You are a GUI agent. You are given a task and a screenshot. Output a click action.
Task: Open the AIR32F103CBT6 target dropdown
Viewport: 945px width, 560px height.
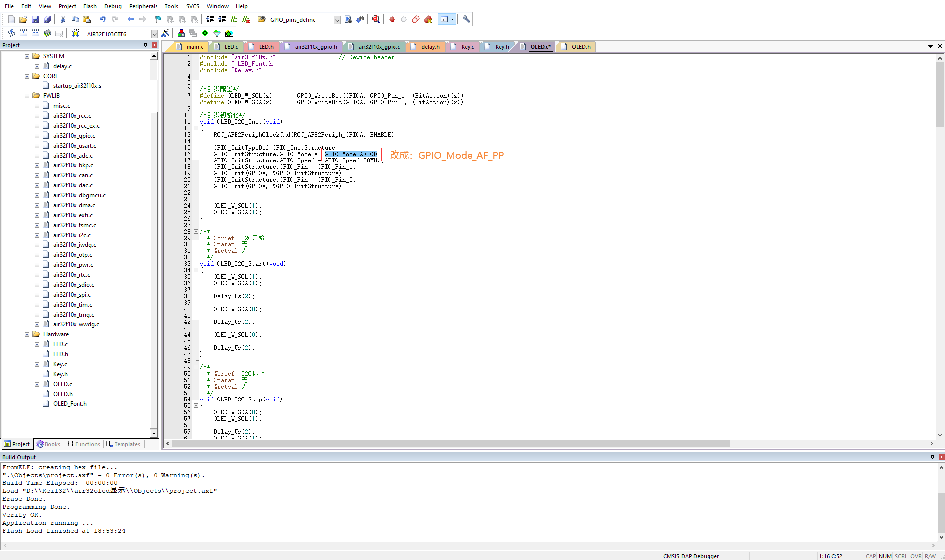(154, 34)
